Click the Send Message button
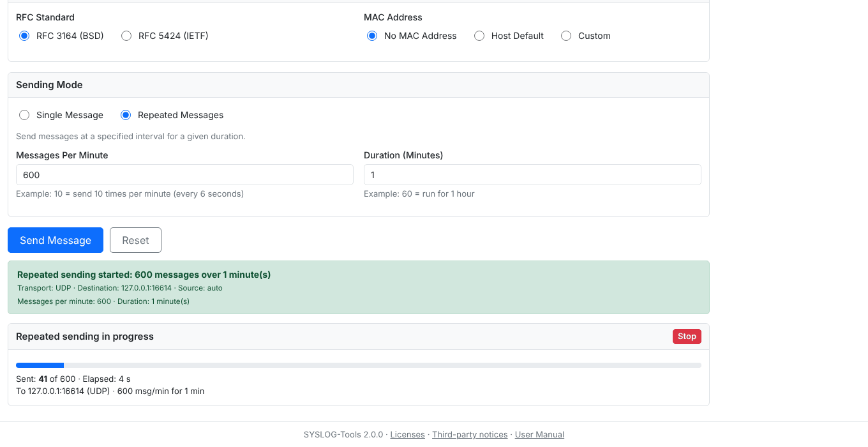The width and height of the screenshot is (868, 447). pyautogui.click(x=56, y=240)
